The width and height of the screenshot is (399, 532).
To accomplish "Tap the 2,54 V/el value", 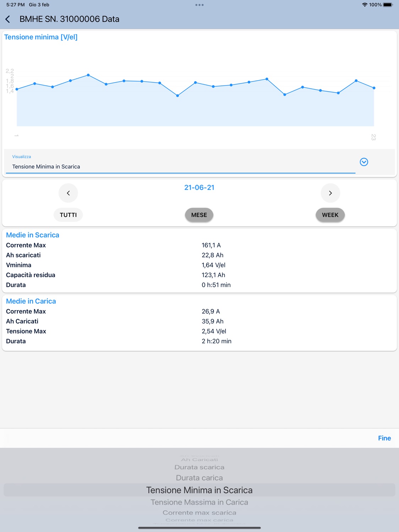I will point(214,331).
